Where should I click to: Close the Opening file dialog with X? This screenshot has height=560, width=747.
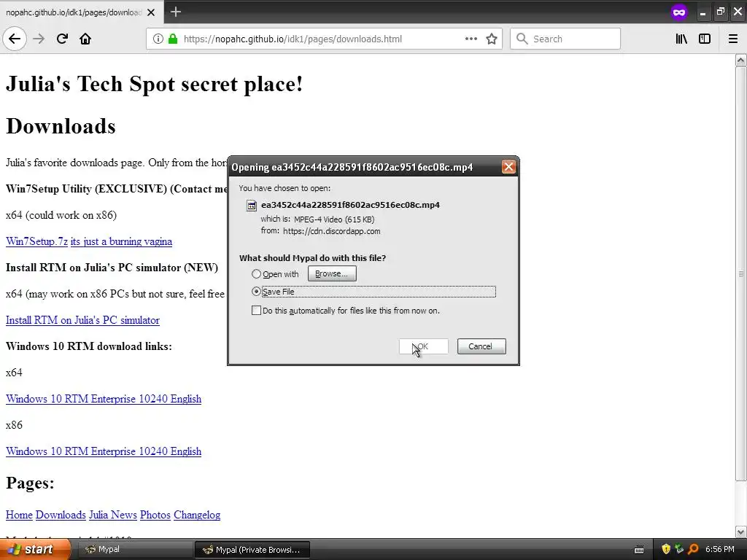[x=508, y=167]
